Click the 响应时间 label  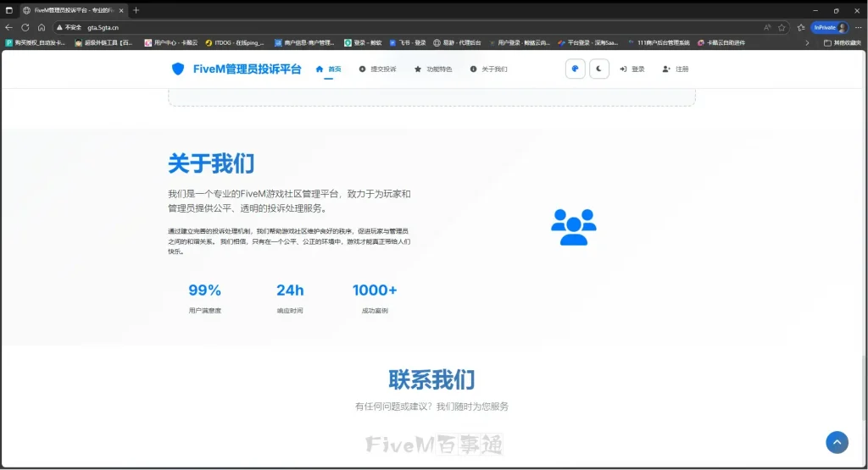click(x=290, y=311)
